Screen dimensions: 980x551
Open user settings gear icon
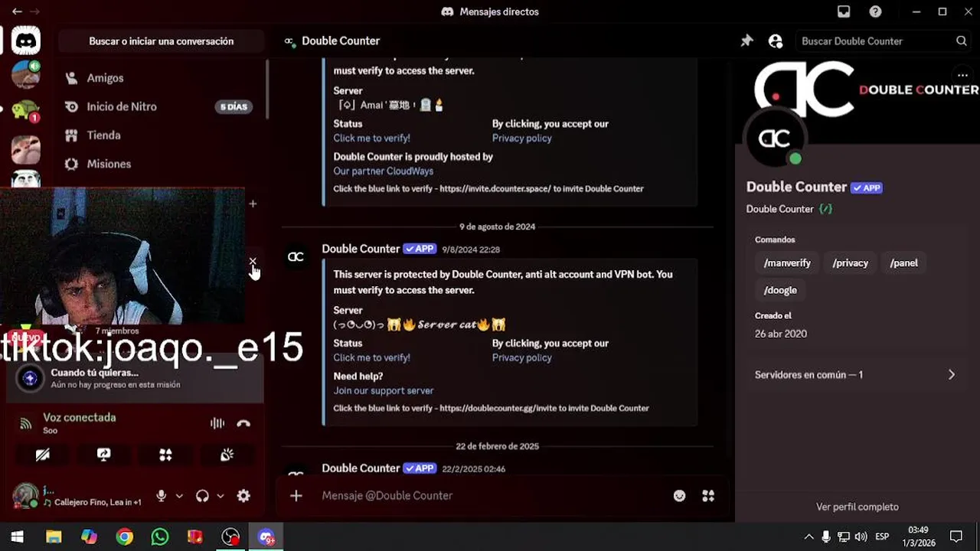pyautogui.click(x=243, y=496)
